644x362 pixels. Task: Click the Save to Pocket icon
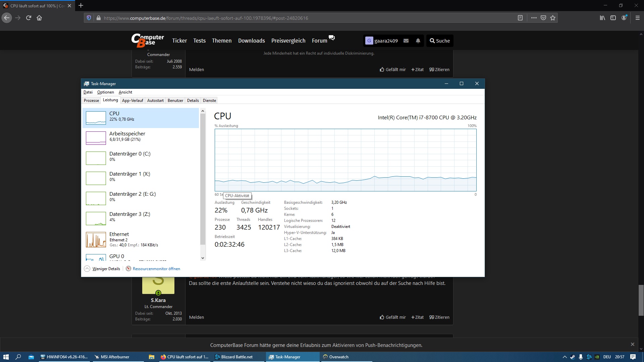[x=543, y=18]
